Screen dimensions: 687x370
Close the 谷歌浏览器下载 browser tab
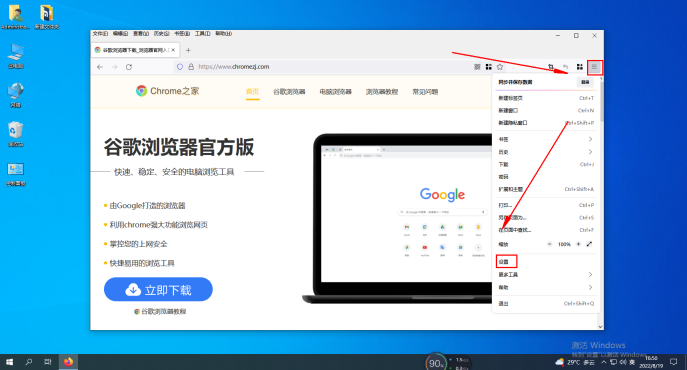173,50
